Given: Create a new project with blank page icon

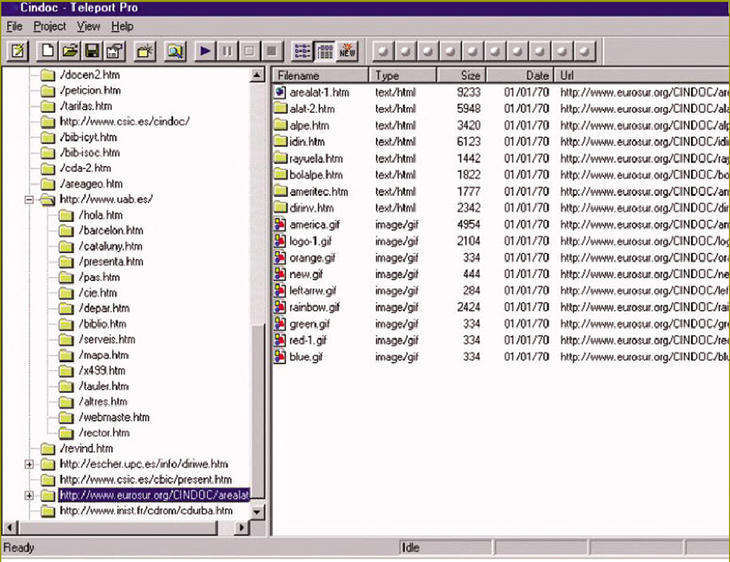Looking at the screenshot, I should [47, 50].
